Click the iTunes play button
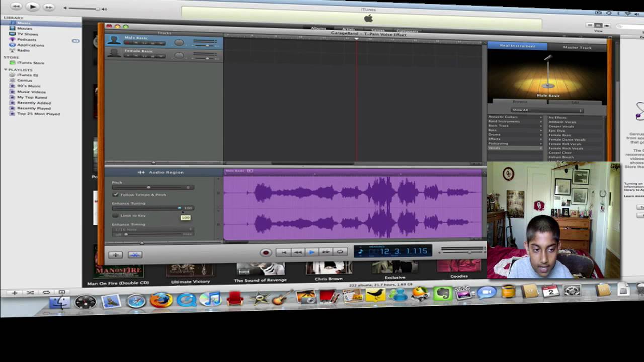The width and height of the screenshot is (644, 362). 32,7
